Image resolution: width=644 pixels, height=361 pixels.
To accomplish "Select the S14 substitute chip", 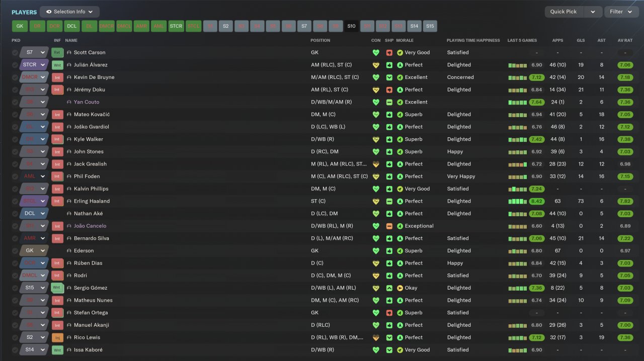I will point(414,26).
